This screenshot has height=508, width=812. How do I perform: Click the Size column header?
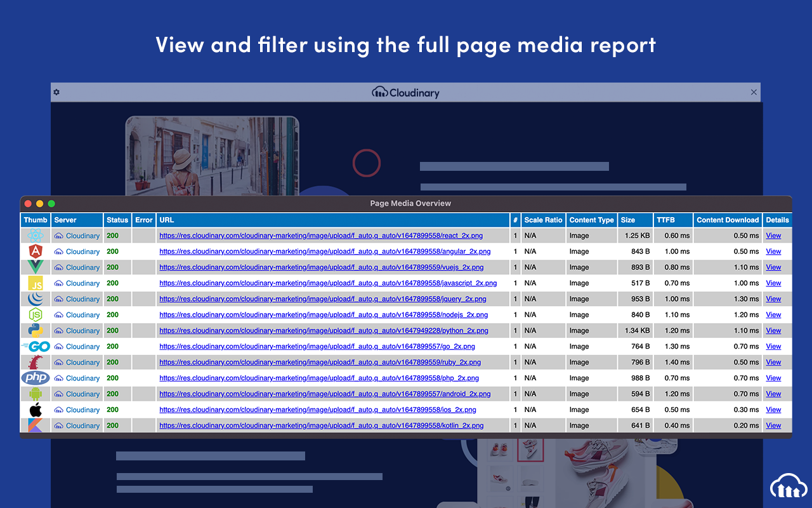(635, 220)
